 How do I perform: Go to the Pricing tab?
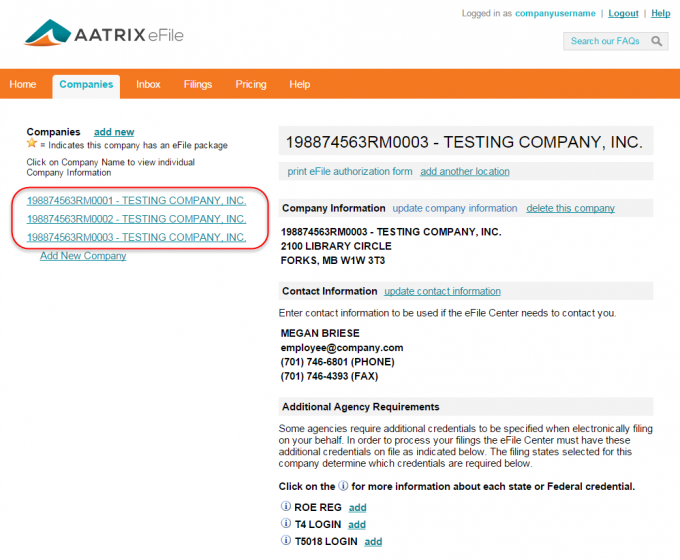point(251,85)
